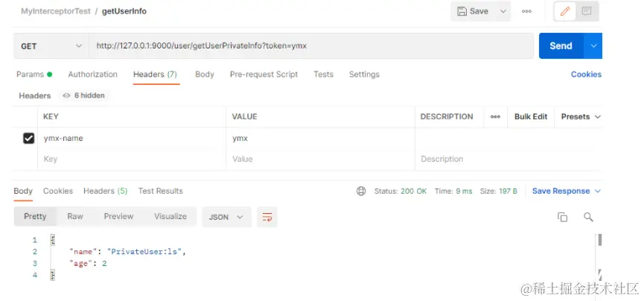Open the Save options dropdown arrow
Image resolution: width=644 pixels, height=301 pixels.
pyautogui.click(x=503, y=11)
